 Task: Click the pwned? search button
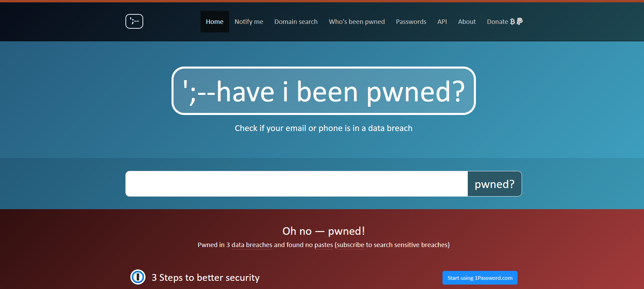495,184
